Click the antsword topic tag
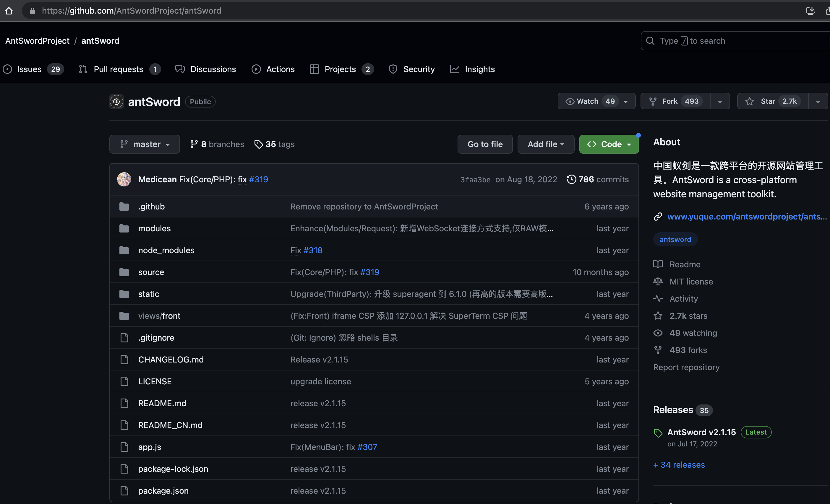The height and width of the screenshot is (504, 830). (x=675, y=240)
